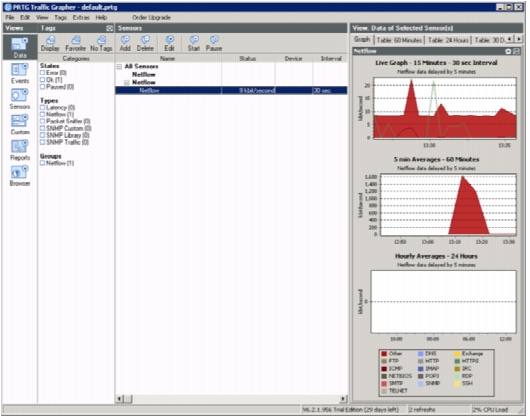Image resolution: width=530 pixels, height=420 pixels.
Task: Open the File menu
Action: (x=10, y=17)
